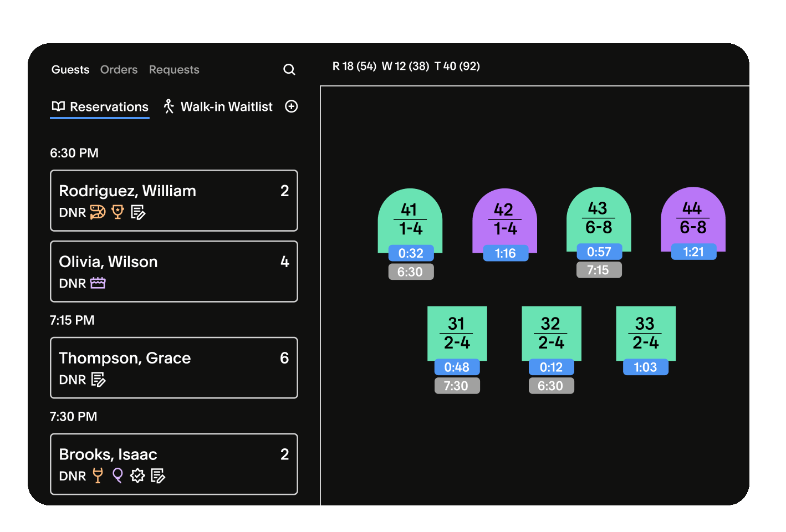
Task: Open the Olivia, Wilson reservation card
Action: pyautogui.click(x=174, y=272)
